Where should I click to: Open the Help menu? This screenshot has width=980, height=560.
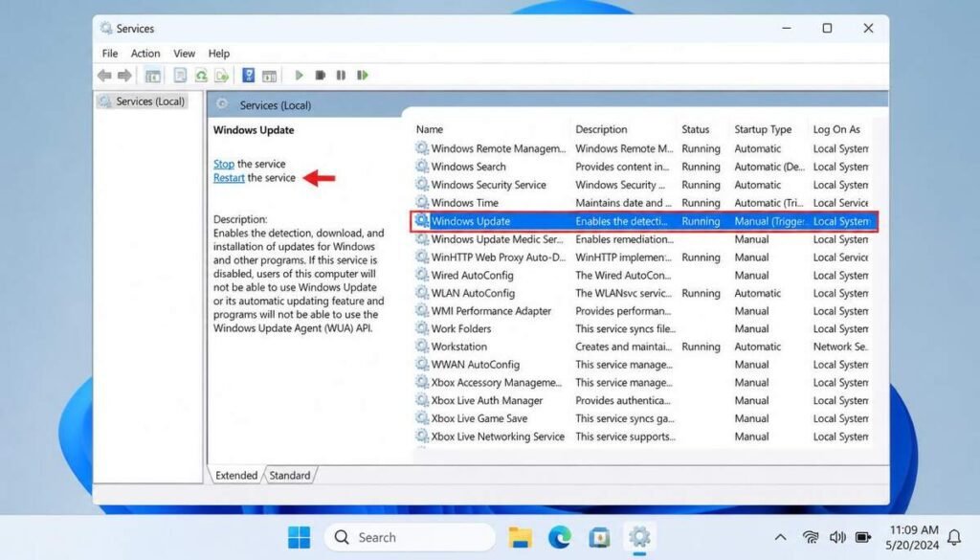point(219,54)
